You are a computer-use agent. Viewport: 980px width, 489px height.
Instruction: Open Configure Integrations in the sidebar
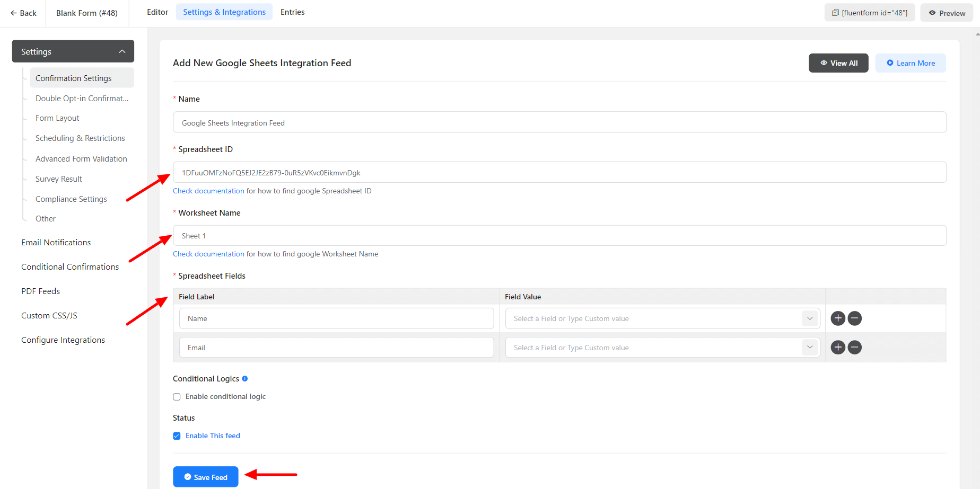63,340
